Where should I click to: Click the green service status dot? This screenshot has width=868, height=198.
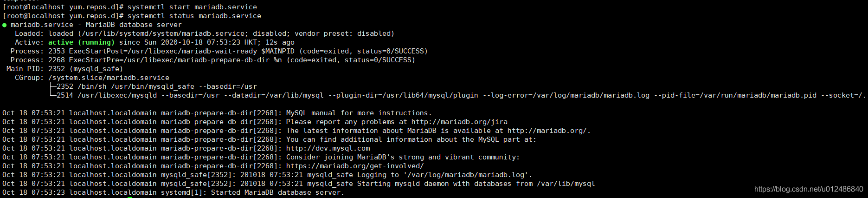(5, 25)
